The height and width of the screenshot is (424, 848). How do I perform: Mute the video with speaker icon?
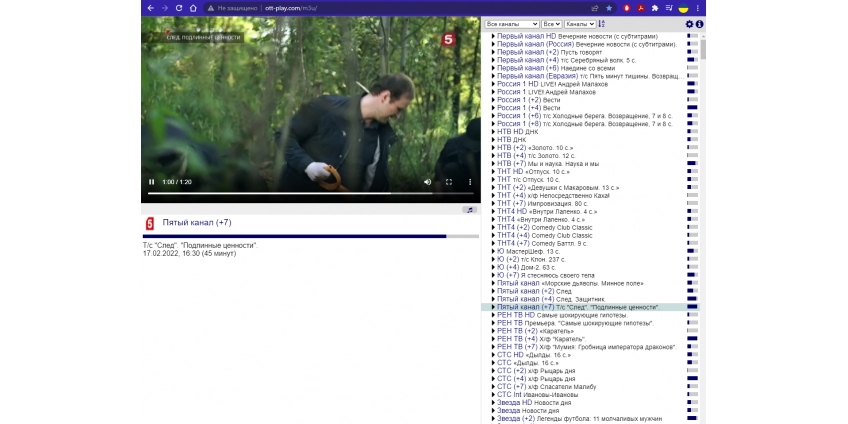(427, 182)
